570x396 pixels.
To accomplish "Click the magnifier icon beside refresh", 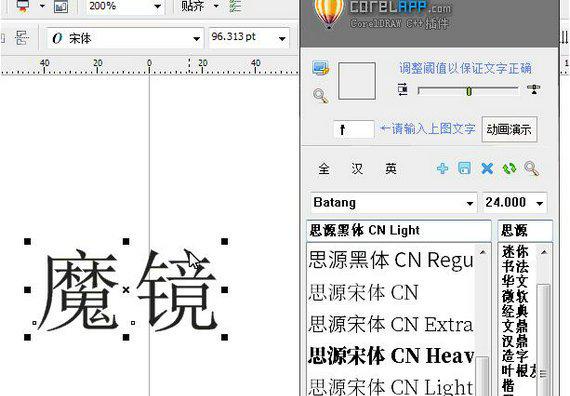I will click(x=531, y=168).
